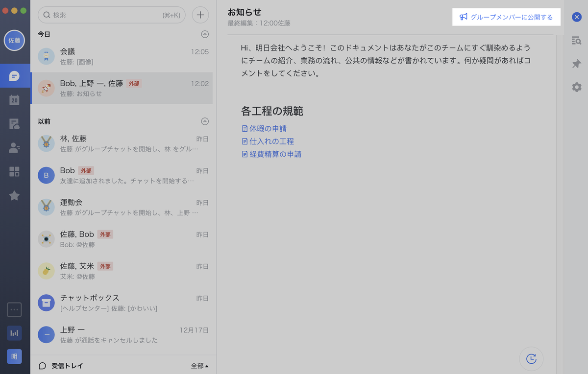Viewport: 588px width, 374px height.
Task: Open the 全部 inbox filter dropdown
Action: [199, 366]
